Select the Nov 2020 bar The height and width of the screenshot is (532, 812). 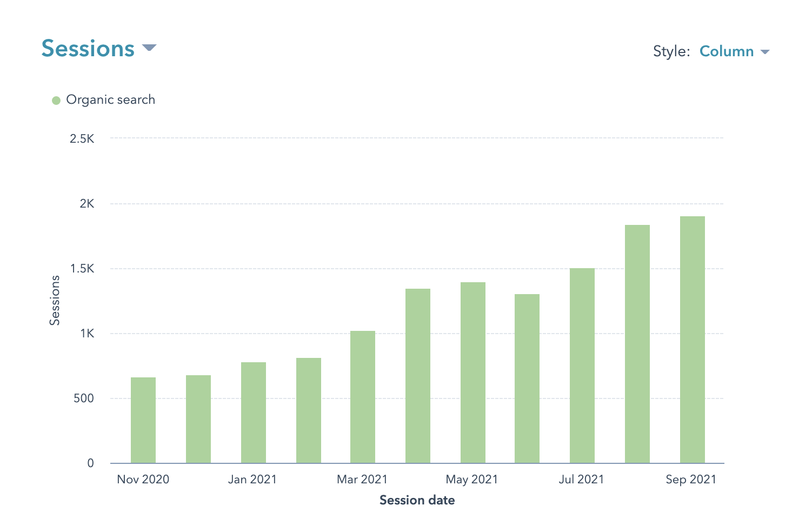(x=143, y=420)
